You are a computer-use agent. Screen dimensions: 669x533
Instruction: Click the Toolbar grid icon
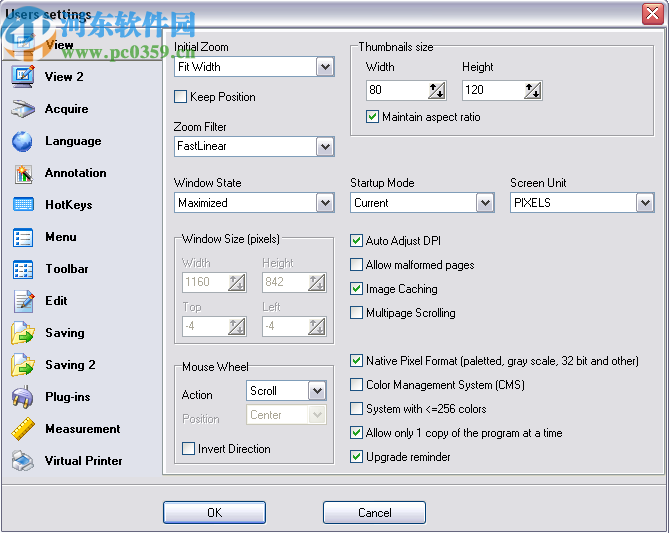pos(23,269)
